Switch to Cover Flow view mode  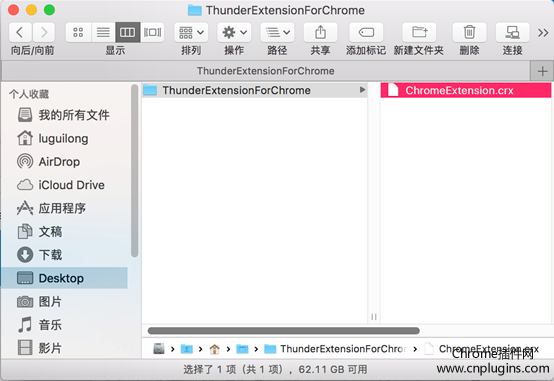pyautogui.click(x=152, y=33)
